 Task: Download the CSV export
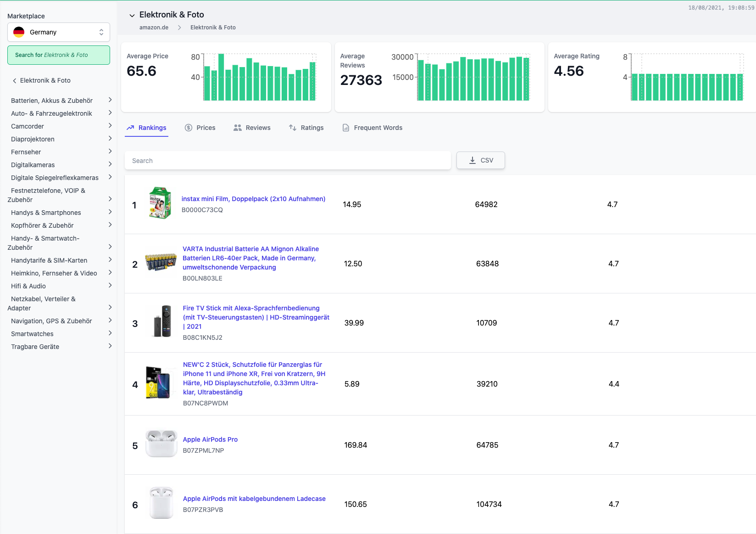[x=481, y=160]
